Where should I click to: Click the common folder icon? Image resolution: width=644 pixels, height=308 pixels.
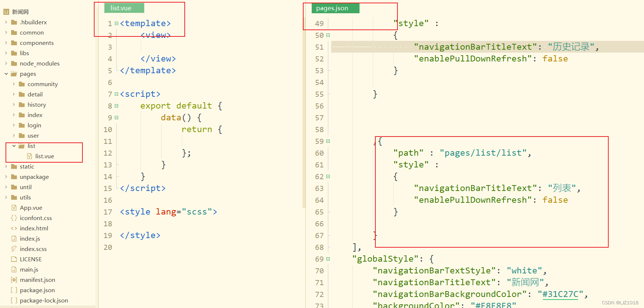[14, 32]
